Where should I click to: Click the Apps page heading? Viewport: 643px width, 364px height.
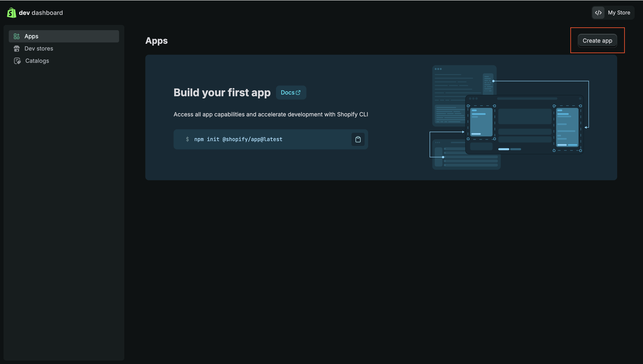tap(156, 41)
